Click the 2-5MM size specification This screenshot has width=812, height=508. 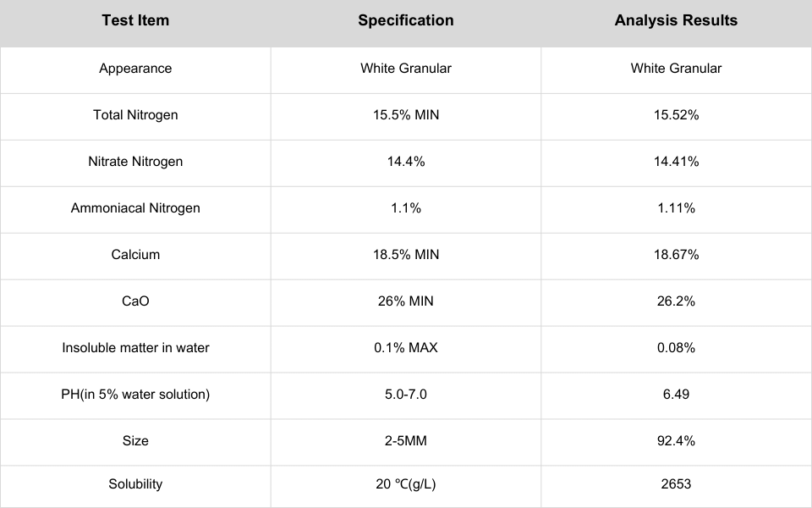click(405, 441)
